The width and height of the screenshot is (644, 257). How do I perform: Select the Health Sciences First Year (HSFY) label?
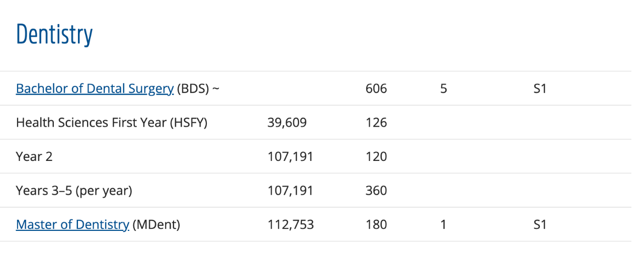(112, 122)
